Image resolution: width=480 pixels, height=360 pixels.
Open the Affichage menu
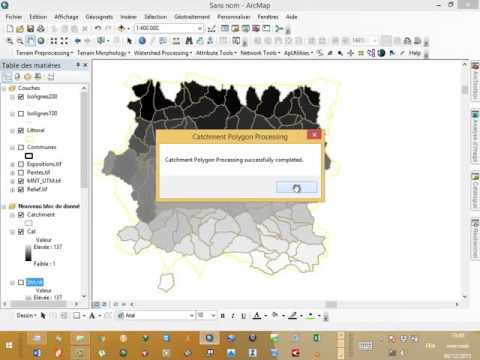[x=66, y=17]
